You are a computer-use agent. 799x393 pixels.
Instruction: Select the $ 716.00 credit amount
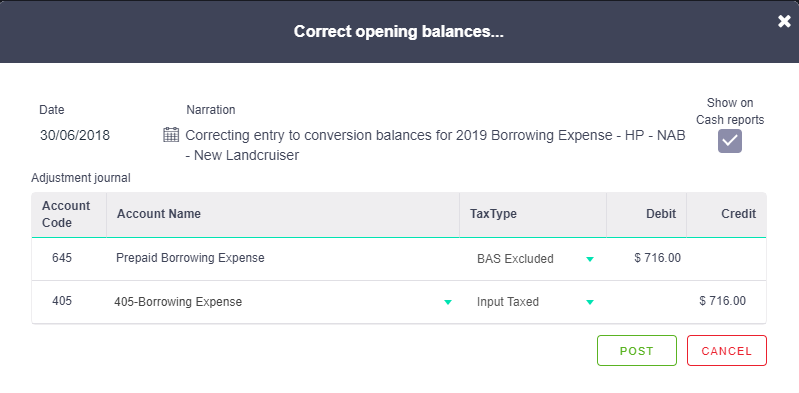723,301
